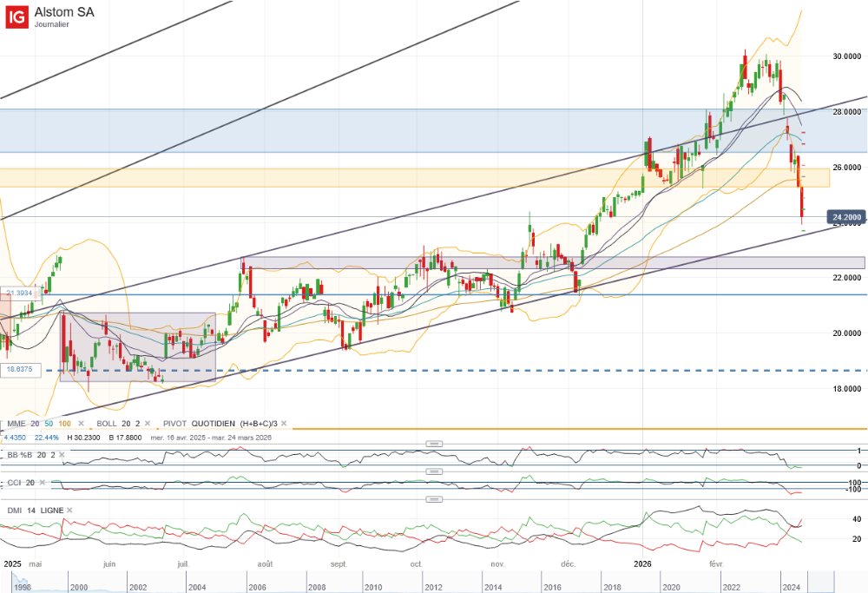
Task: Click the 21.3934 horizontal level label
Action: 20,293
